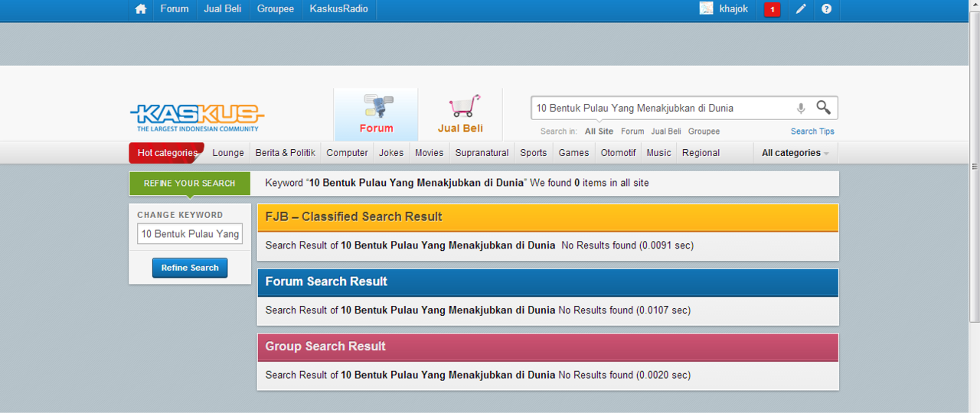980x413 pixels.
Task: Open the Lounge category
Action: click(228, 153)
